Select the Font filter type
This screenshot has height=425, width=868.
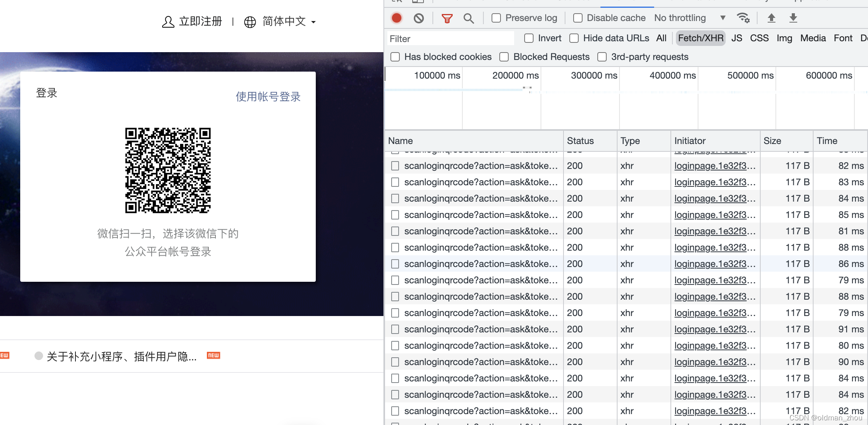click(x=843, y=38)
